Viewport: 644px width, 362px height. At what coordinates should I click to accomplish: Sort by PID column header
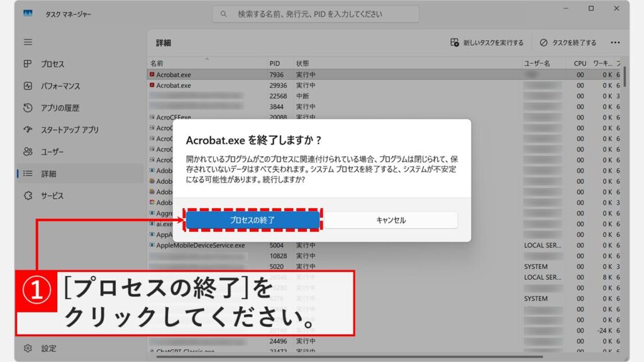(280, 63)
